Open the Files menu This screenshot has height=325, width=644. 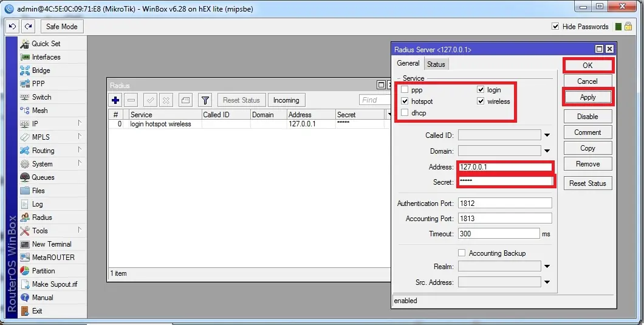pos(38,191)
